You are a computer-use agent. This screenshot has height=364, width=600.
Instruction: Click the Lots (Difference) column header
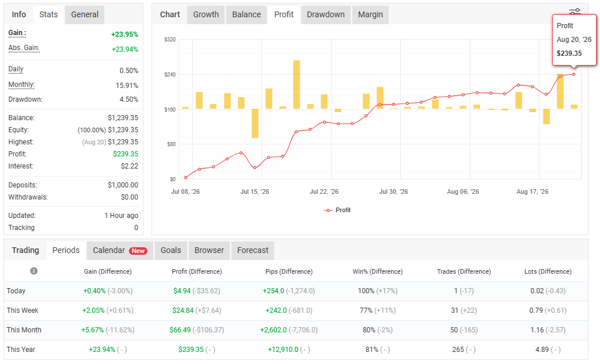pyautogui.click(x=548, y=271)
